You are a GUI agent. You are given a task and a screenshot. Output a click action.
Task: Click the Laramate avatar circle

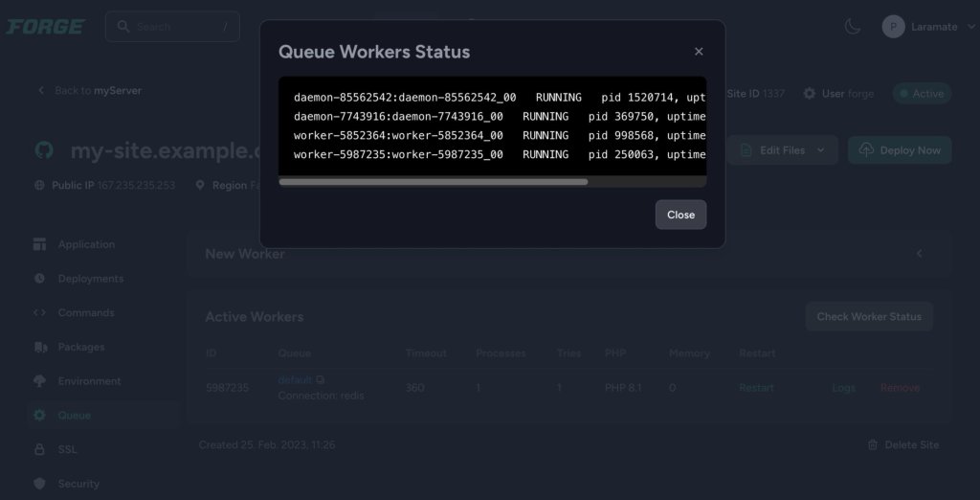pyautogui.click(x=893, y=27)
